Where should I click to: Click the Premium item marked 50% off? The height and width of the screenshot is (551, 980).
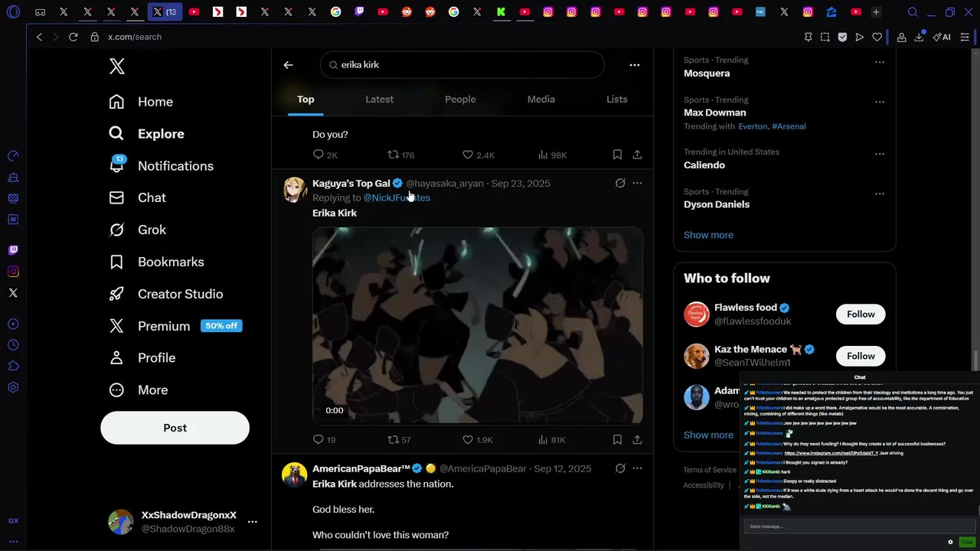(x=175, y=326)
